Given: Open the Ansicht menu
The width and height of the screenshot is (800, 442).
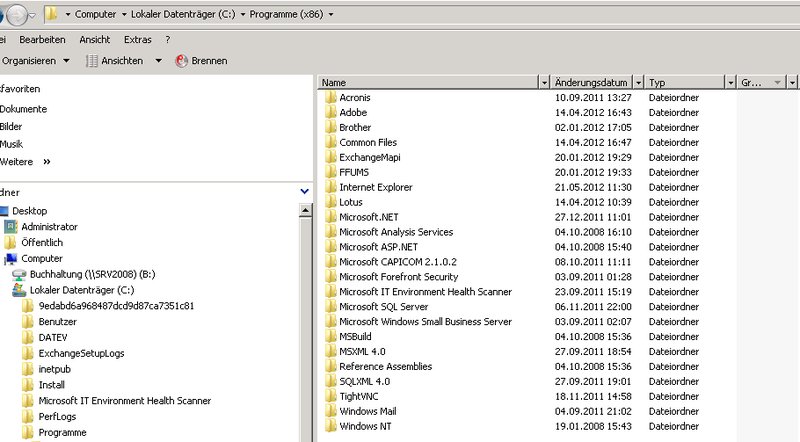Looking at the screenshot, I should [94, 39].
